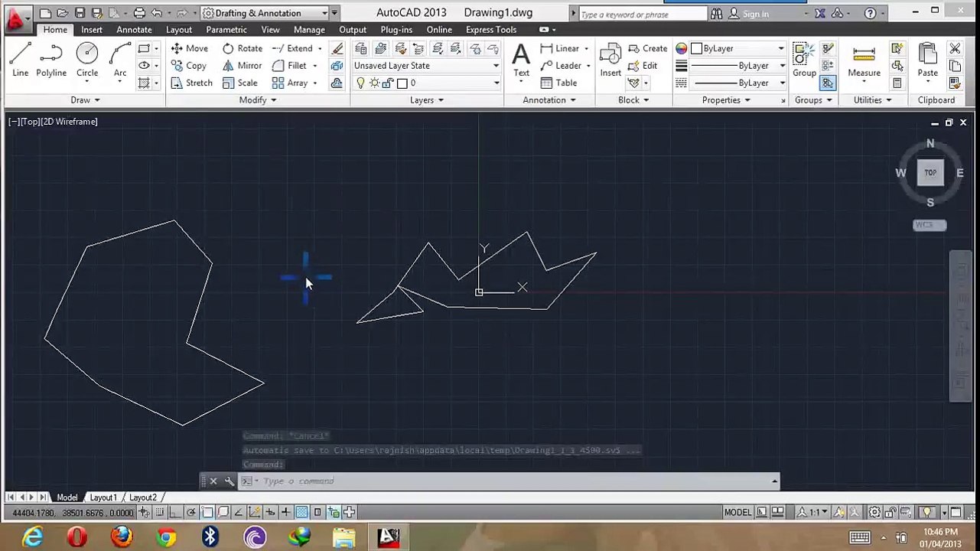Click the viewport [Top] view label

(30, 122)
